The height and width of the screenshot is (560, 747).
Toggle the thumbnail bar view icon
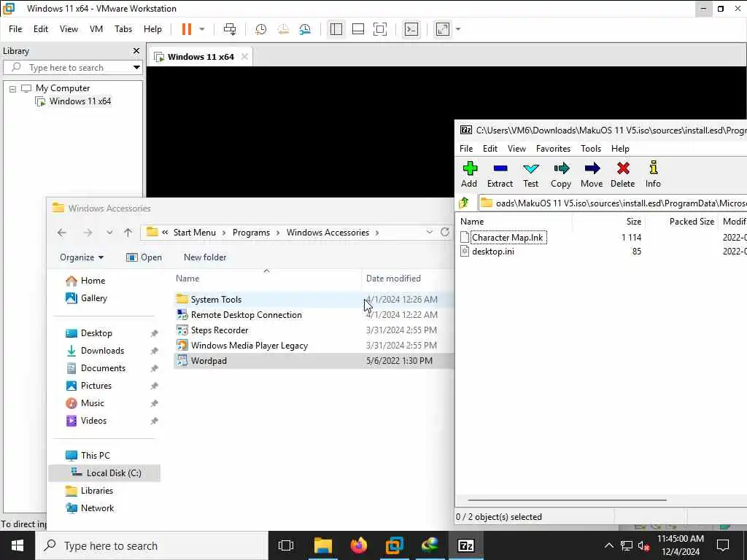(x=357, y=29)
